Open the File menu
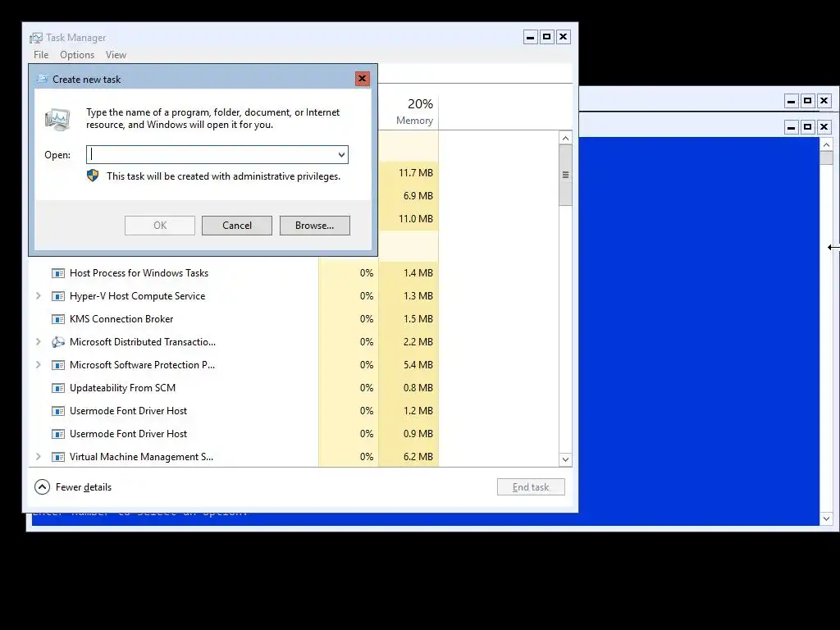840x630 pixels. [41, 55]
